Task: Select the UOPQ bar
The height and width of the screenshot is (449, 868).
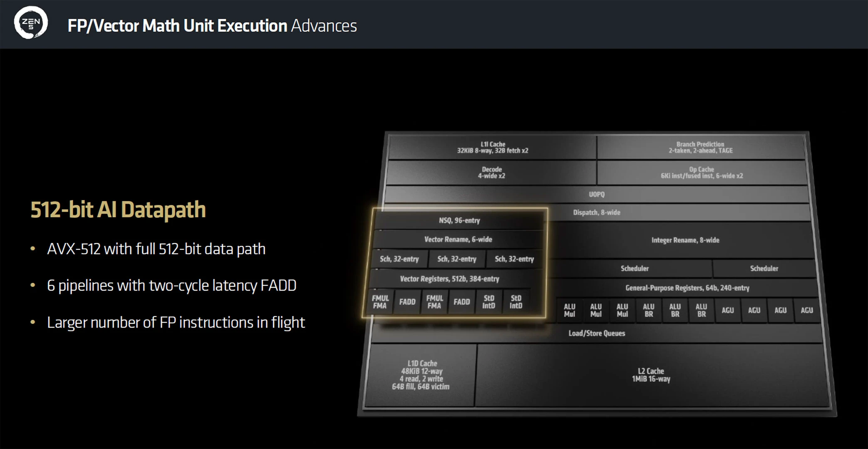Action: pyautogui.click(x=597, y=194)
